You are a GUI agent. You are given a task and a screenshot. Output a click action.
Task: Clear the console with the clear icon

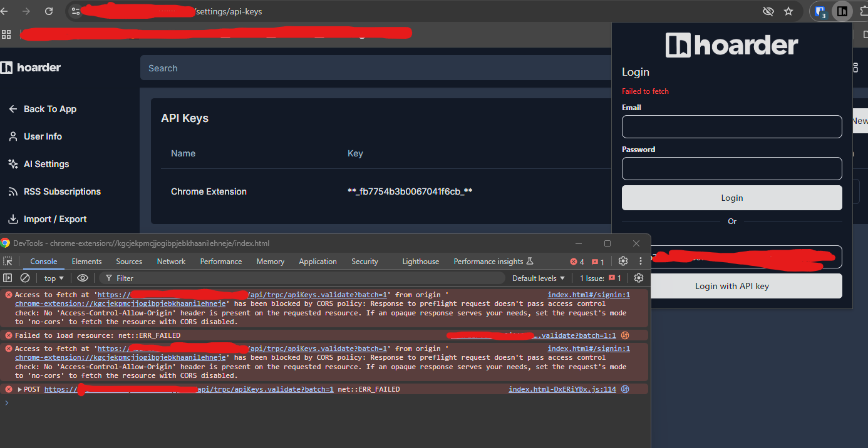tap(25, 278)
